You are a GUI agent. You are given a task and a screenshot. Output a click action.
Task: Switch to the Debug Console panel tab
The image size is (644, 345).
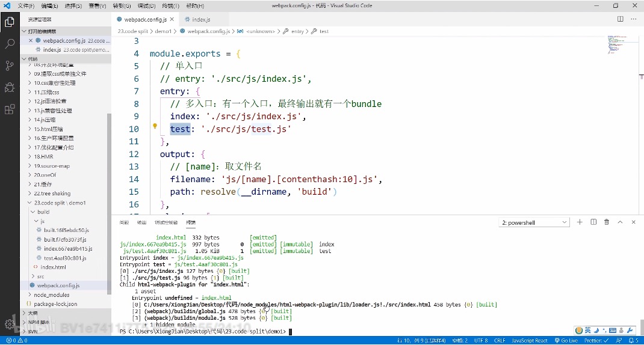[x=166, y=222]
